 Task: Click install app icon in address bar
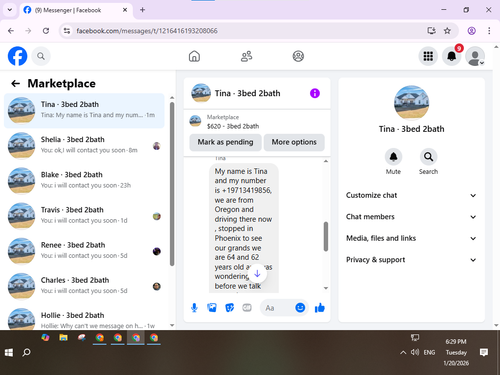point(431,31)
